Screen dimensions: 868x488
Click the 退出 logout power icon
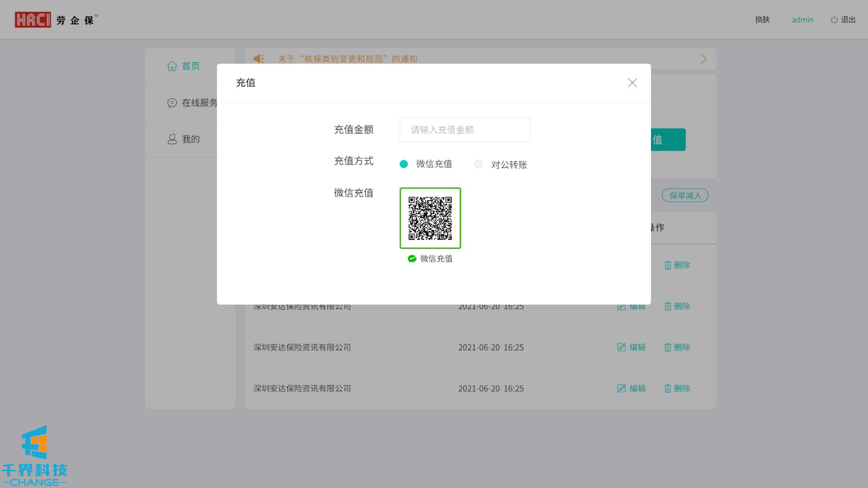pos(834,20)
